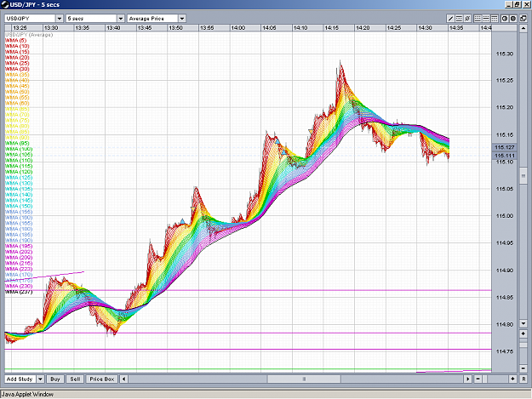The width and height of the screenshot is (532, 399).
Task: Click the Add Study button
Action: pos(20,379)
